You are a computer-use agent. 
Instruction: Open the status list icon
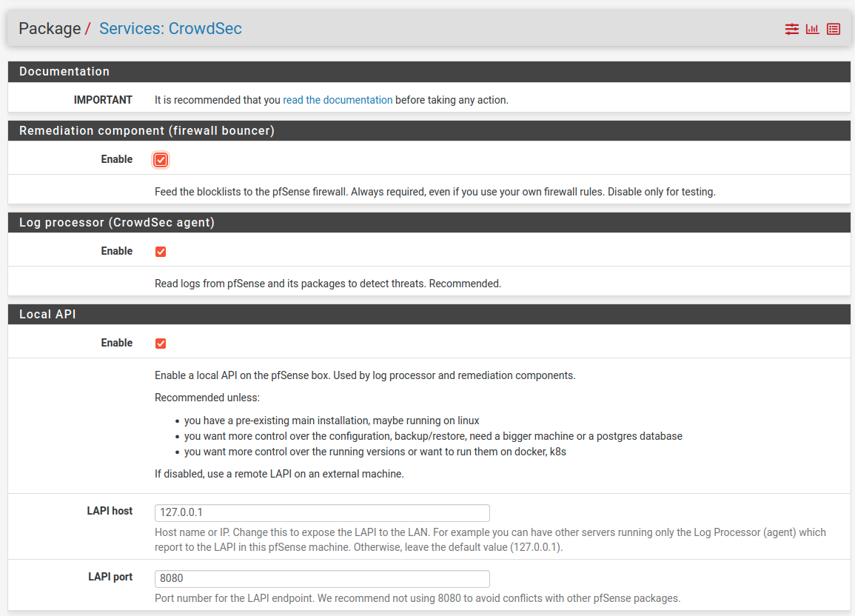(x=834, y=29)
